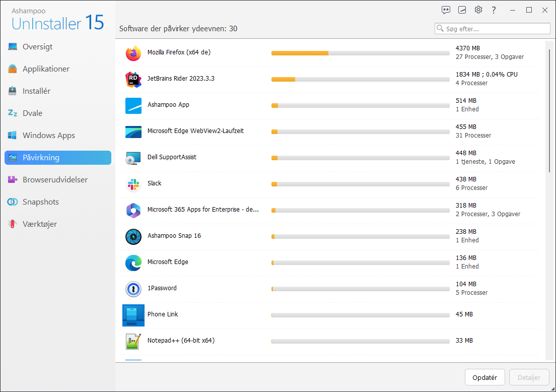Viewport: 556px width, 392px height.
Task: Click the Ashampoo App icon
Action: (x=133, y=106)
